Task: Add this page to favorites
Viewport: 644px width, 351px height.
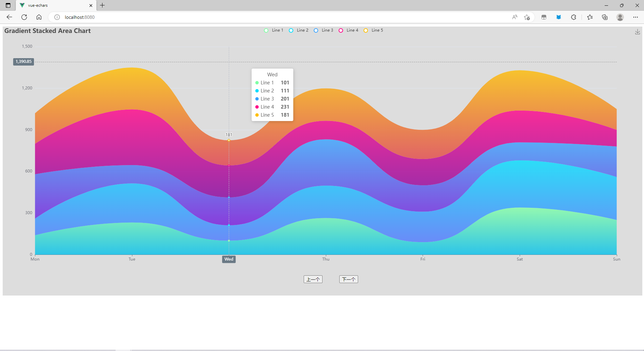Action: [x=527, y=17]
